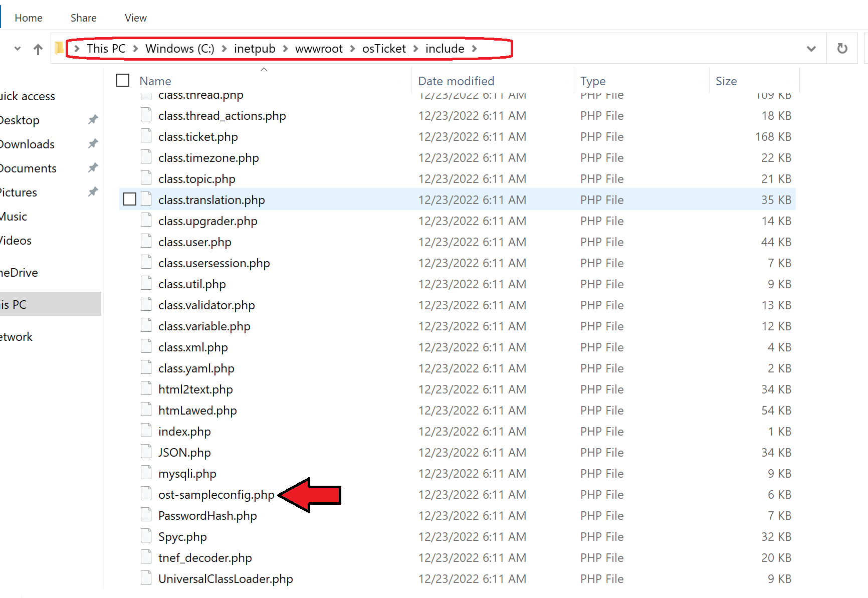Click file icon of class.topic.php

[x=146, y=178]
